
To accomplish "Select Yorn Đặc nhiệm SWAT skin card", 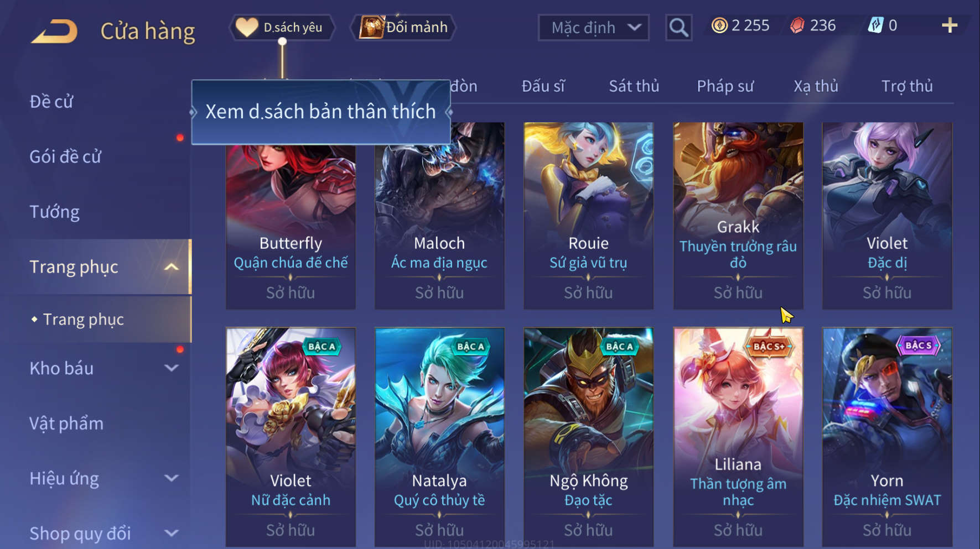I will coord(887,437).
